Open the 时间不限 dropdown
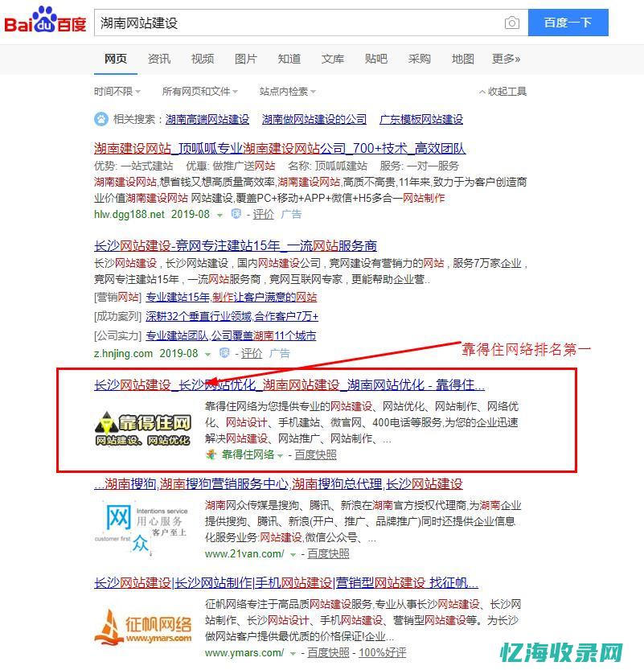 tap(115, 91)
